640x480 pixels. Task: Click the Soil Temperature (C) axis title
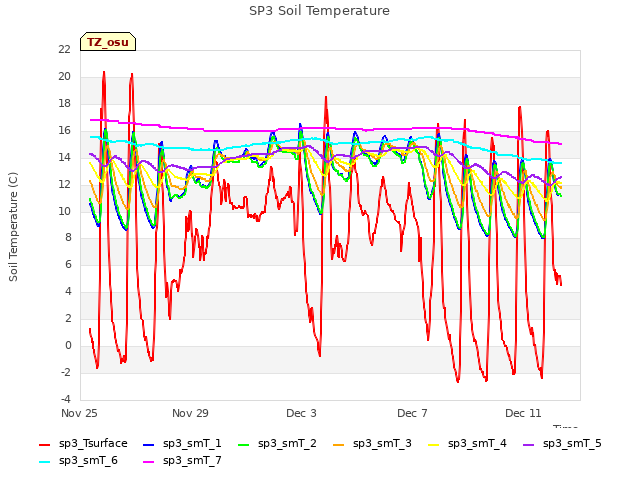[13, 227]
